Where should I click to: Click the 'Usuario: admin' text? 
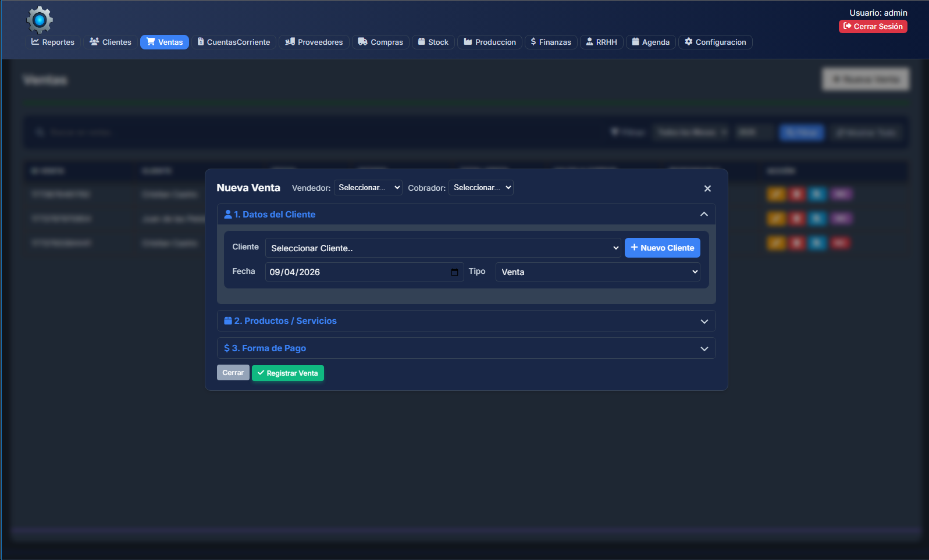(x=878, y=13)
